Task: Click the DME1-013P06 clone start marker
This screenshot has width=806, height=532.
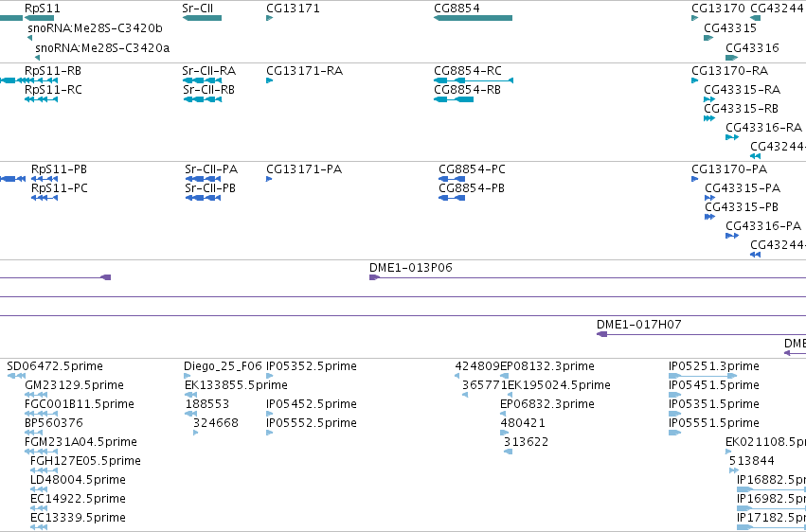Action: click(x=374, y=277)
